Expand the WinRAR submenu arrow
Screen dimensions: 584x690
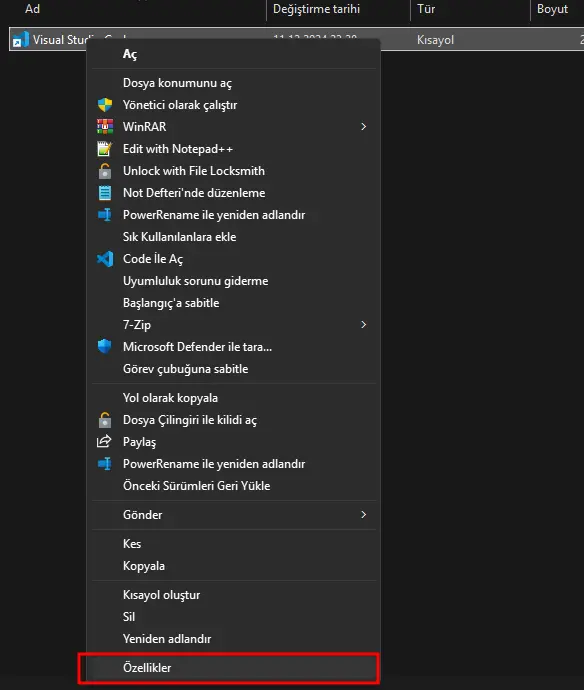(364, 127)
